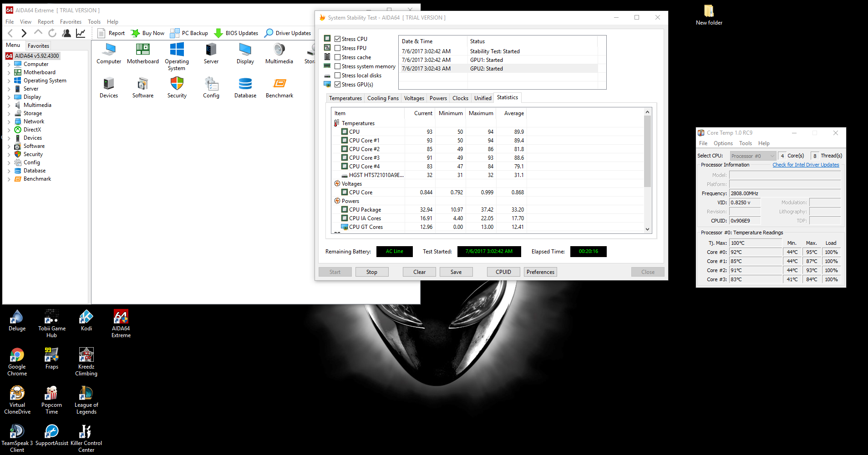The height and width of the screenshot is (455, 868).
Task: Click the statistics list scrollbar down arrow
Action: (647, 229)
